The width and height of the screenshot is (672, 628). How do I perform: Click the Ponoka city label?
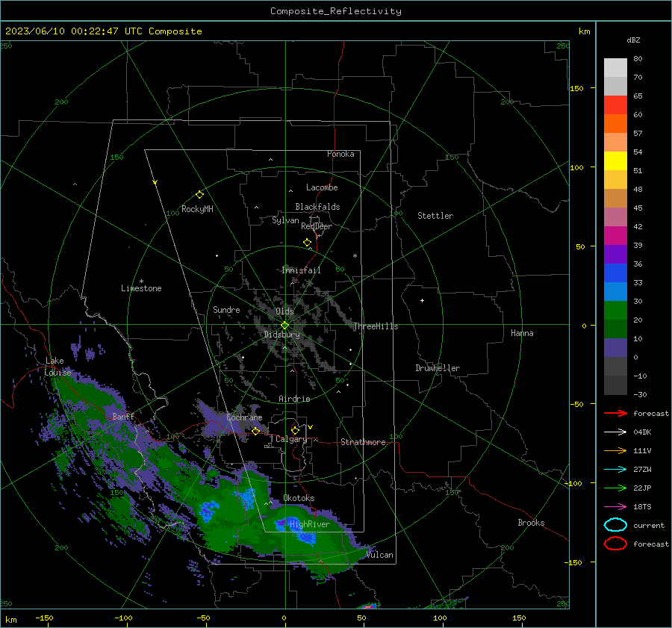[x=340, y=154]
